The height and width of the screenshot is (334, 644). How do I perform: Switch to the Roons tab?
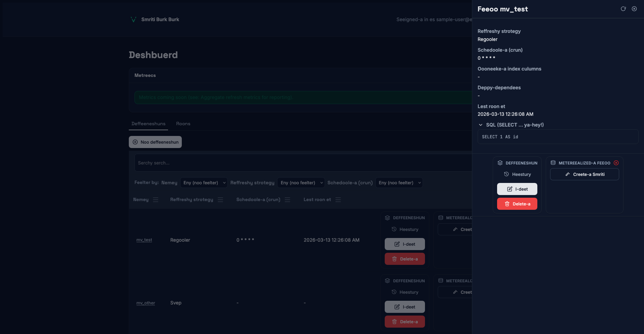(183, 124)
